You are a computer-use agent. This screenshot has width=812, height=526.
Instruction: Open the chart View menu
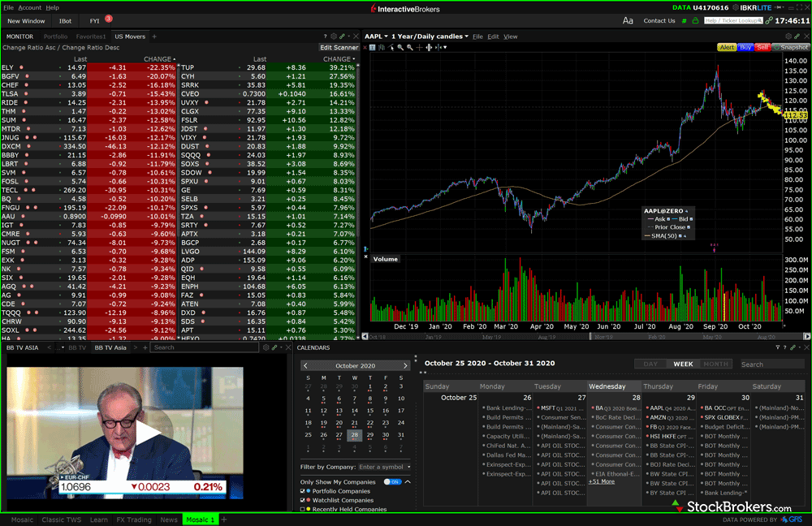[511, 37]
